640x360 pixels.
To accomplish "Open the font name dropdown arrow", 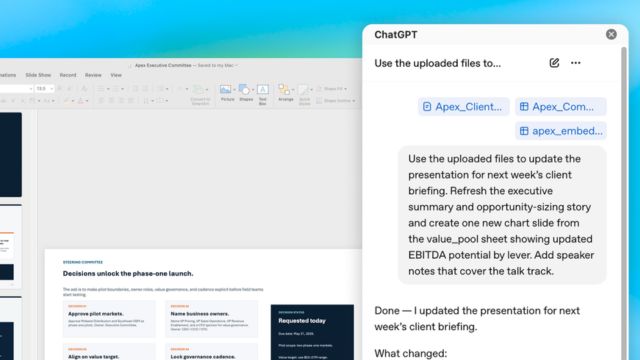I will (31, 89).
